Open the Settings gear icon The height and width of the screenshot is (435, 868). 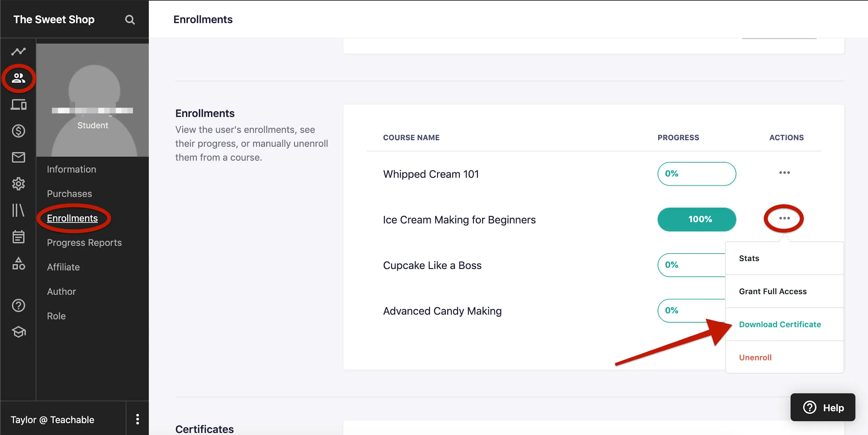tap(18, 184)
